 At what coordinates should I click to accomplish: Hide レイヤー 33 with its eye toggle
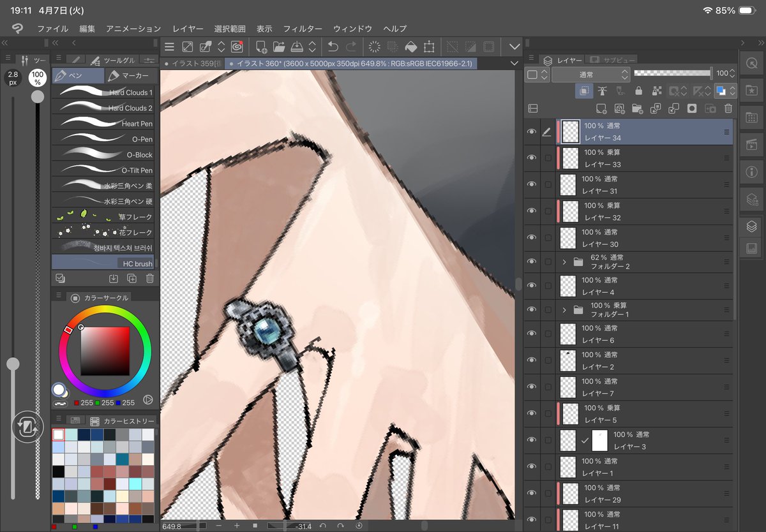point(531,158)
